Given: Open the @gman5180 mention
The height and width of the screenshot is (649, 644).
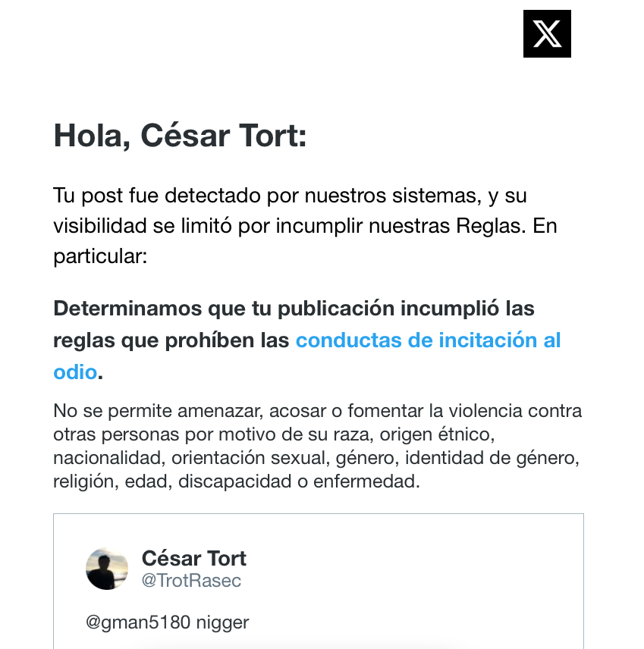Looking at the screenshot, I should [x=138, y=622].
